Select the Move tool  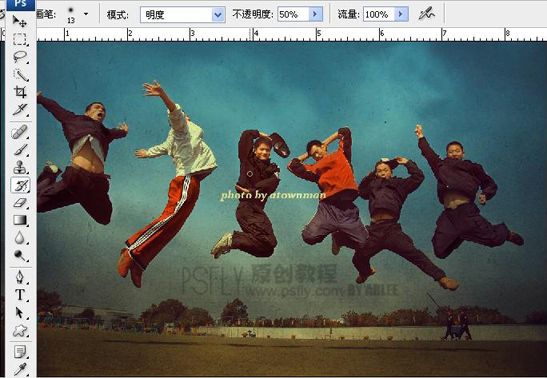click(x=20, y=22)
